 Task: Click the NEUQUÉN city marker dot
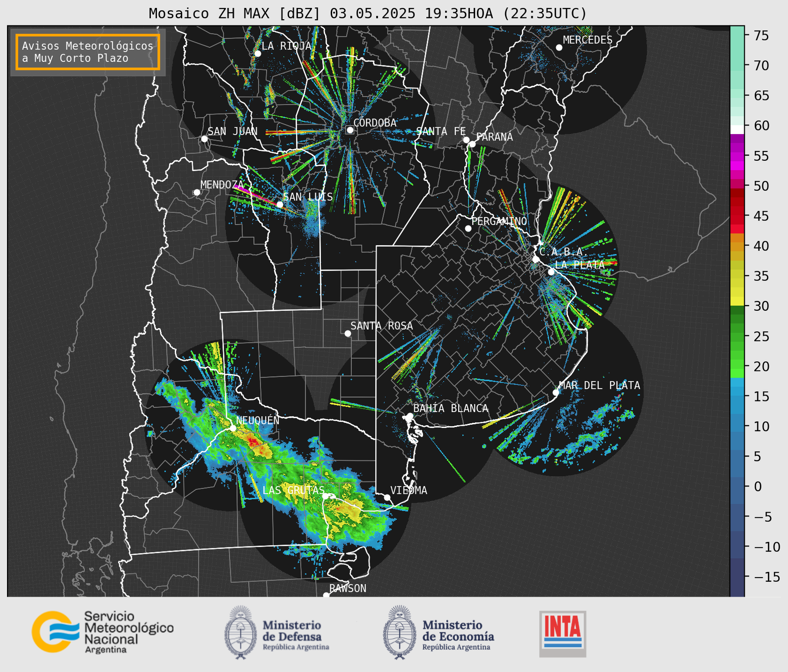pyautogui.click(x=233, y=428)
